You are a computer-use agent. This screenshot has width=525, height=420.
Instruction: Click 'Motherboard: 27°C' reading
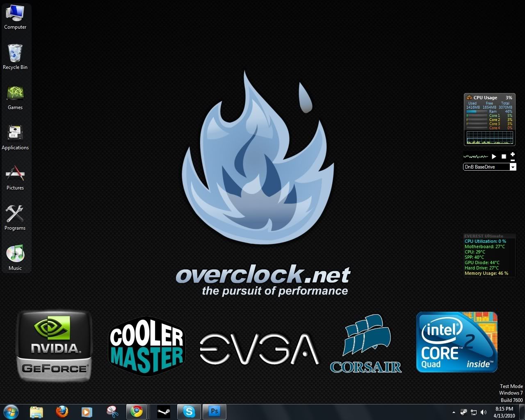485,247
